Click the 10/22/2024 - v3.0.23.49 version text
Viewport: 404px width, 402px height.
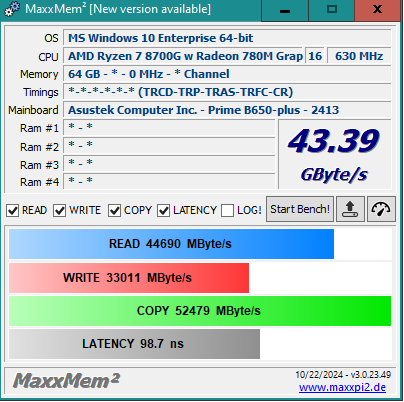[343, 375]
